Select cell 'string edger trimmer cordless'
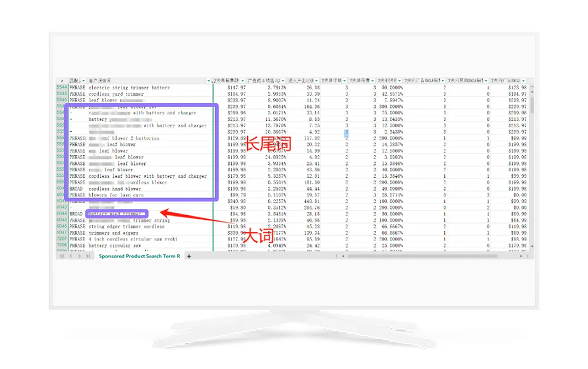This screenshot has width=588, height=369. [127, 226]
